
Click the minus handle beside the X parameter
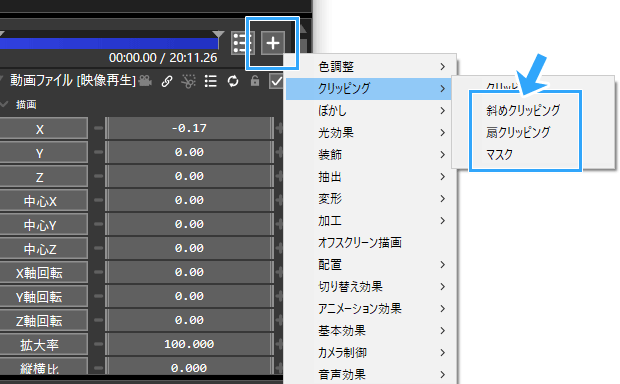(x=98, y=128)
